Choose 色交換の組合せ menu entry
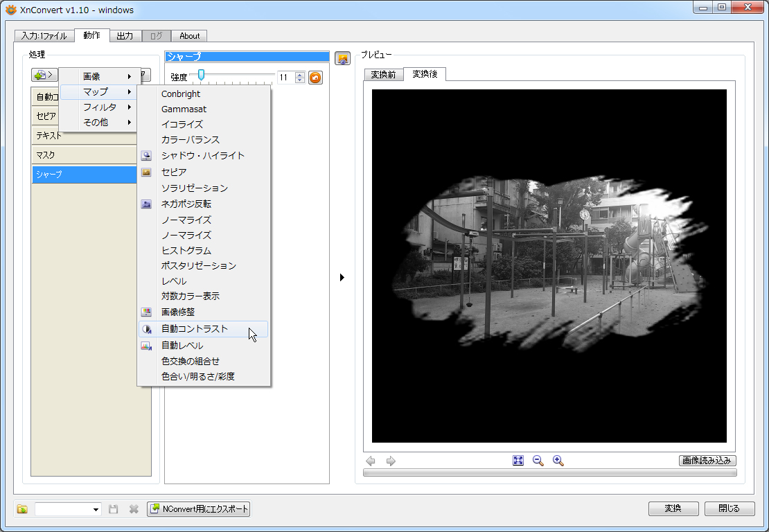 [204, 361]
